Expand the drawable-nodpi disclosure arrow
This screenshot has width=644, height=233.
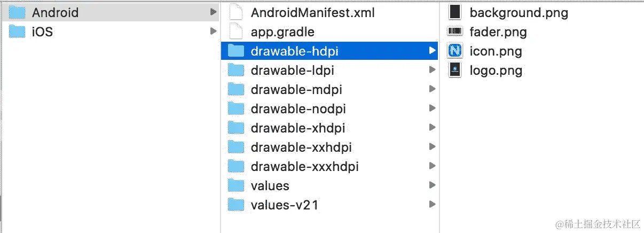tap(432, 108)
